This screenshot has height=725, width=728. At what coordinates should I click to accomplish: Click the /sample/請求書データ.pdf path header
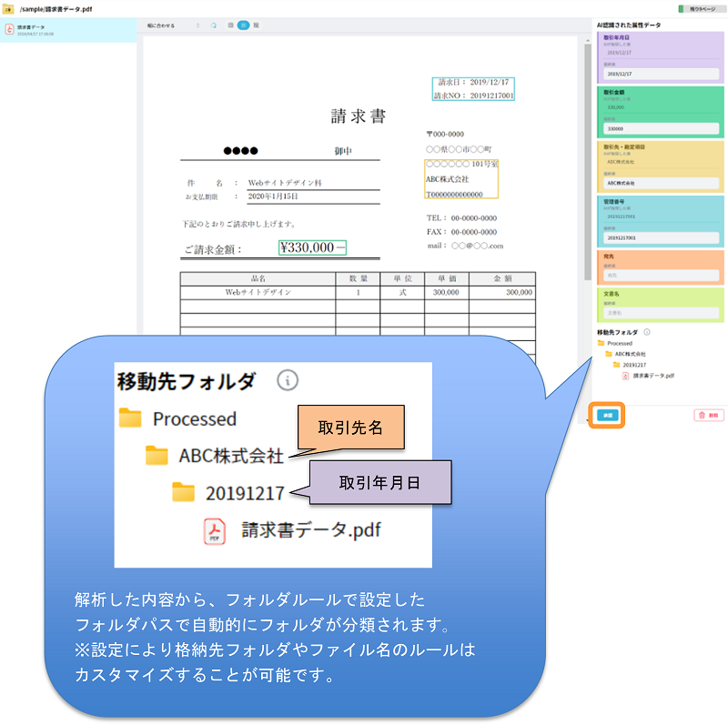point(56,6)
